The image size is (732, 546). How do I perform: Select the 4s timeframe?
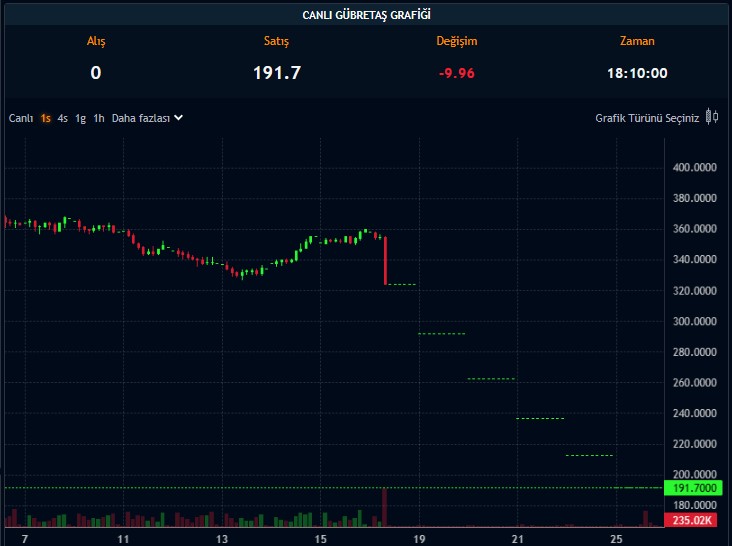pos(63,118)
